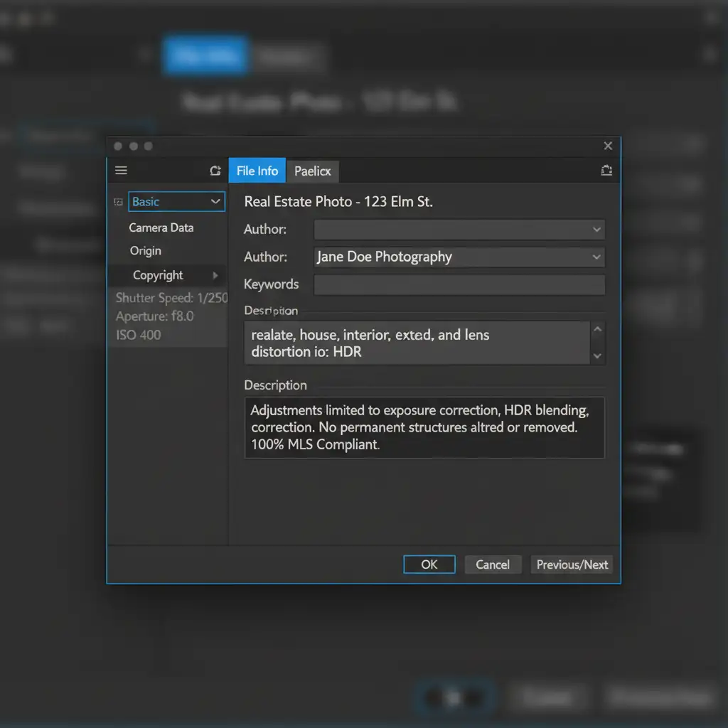
Task: Switch to the Paelicx tab
Action: (x=313, y=171)
